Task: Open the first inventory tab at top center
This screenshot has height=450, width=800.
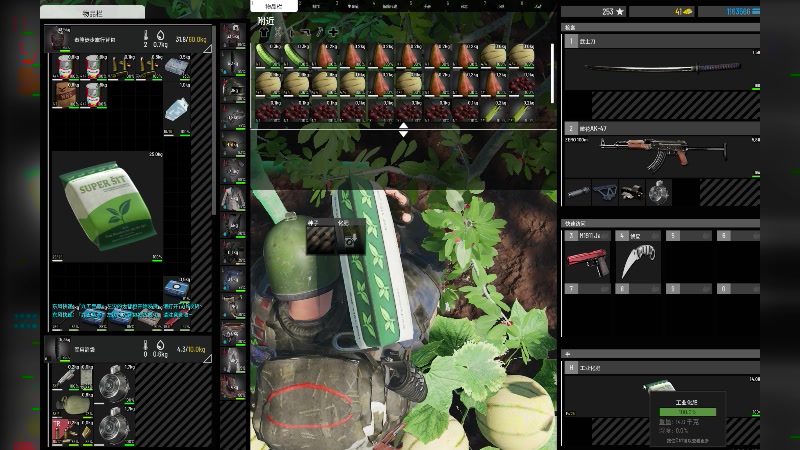Action: [x=274, y=6]
